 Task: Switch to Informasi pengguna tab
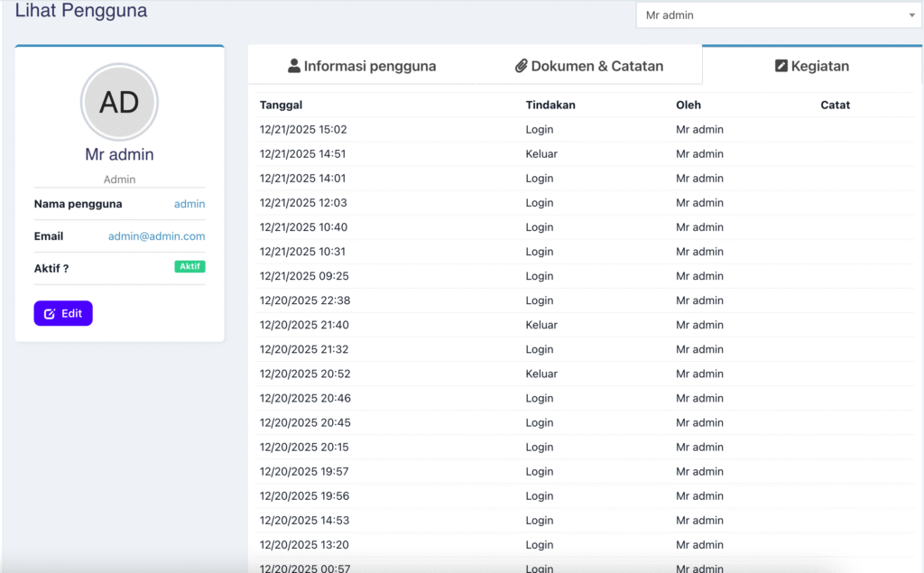pyautogui.click(x=362, y=66)
